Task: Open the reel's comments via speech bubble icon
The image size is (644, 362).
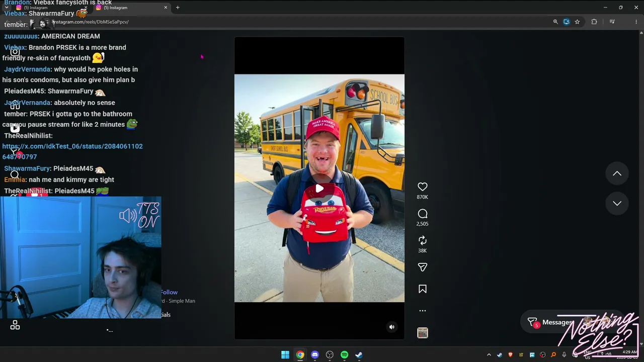Action: coord(423,214)
